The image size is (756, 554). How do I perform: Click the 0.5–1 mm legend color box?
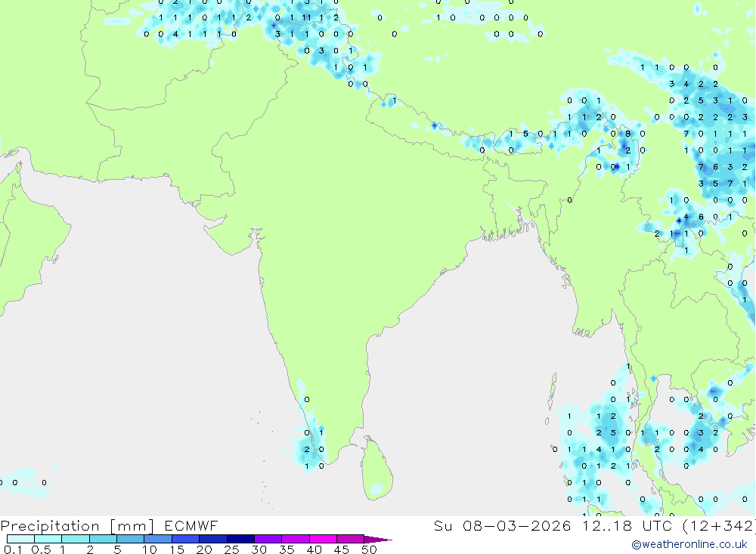(x=48, y=539)
